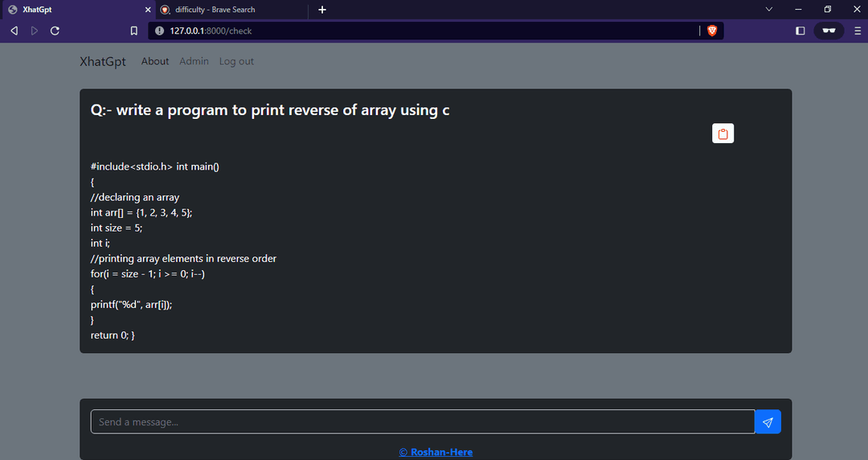Image resolution: width=868 pixels, height=460 pixels.
Task: Open the Brave Shields lion icon
Action: click(712, 31)
